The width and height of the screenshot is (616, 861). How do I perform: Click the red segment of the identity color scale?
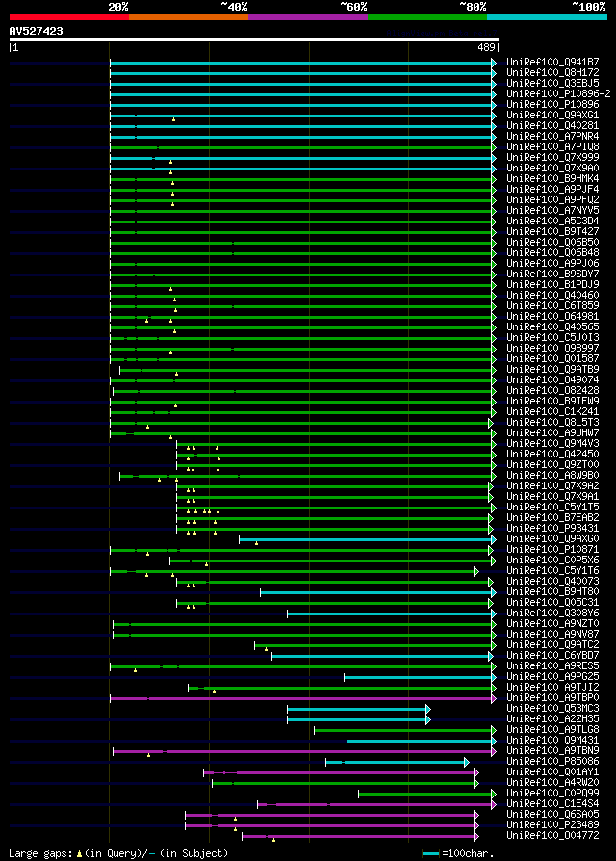pos(69,17)
